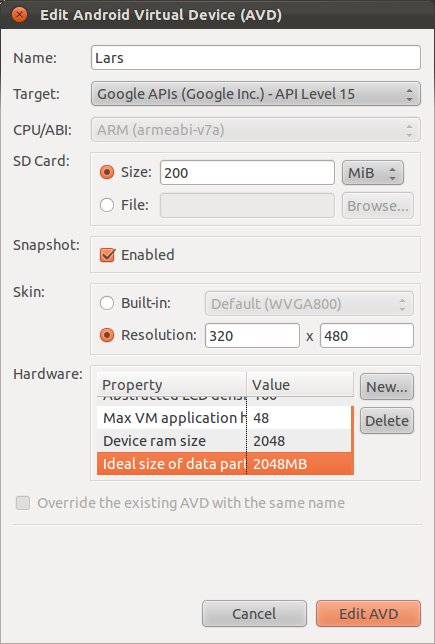Click the resolution height field showing 480
Image resolution: width=435 pixels, height=644 pixels.
pyautogui.click(x=367, y=336)
